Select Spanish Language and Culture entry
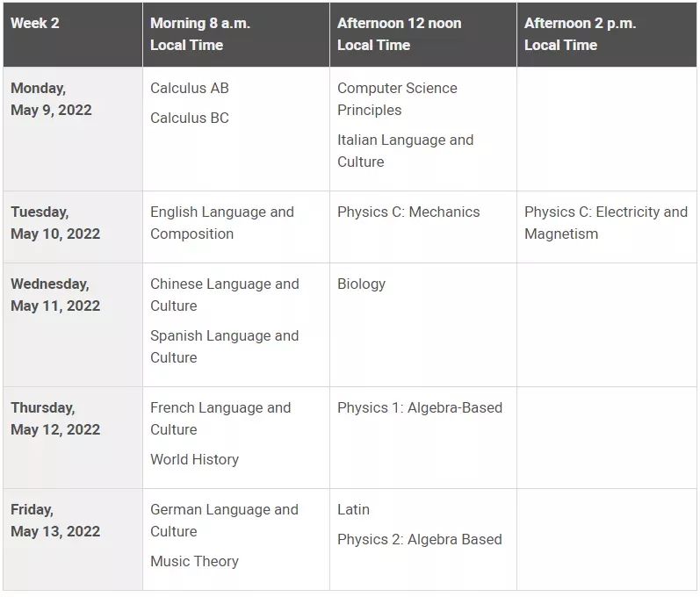 224,347
